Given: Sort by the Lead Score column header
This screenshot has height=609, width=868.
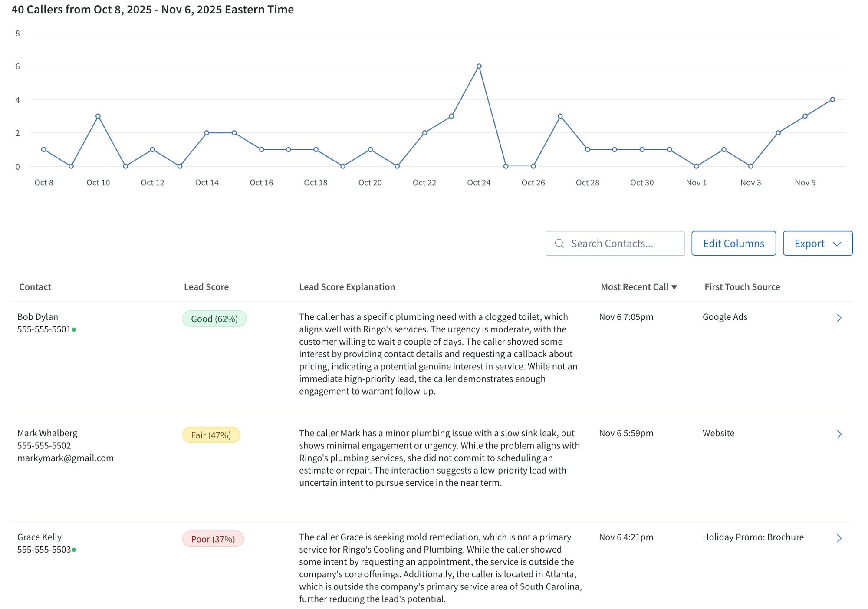Looking at the screenshot, I should click(x=206, y=286).
